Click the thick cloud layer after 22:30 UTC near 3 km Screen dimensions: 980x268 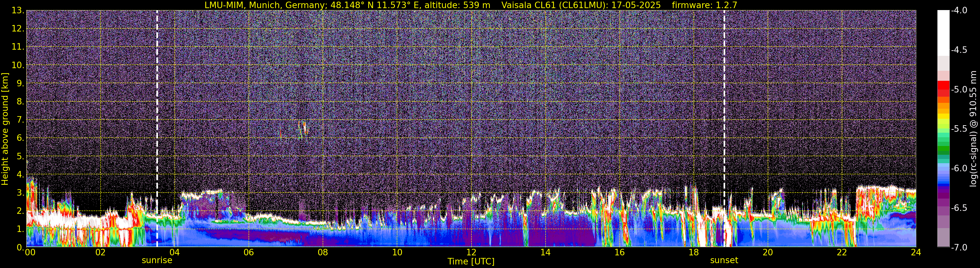886,194
